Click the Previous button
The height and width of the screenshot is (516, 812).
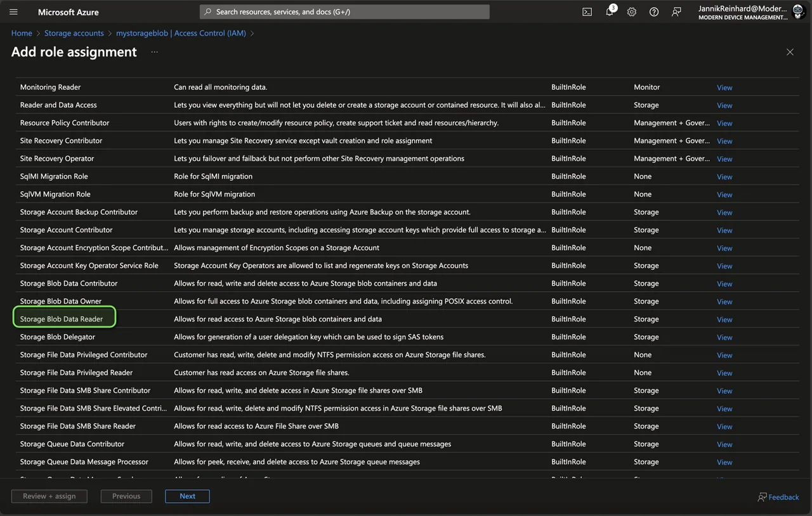[x=126, y=496]
